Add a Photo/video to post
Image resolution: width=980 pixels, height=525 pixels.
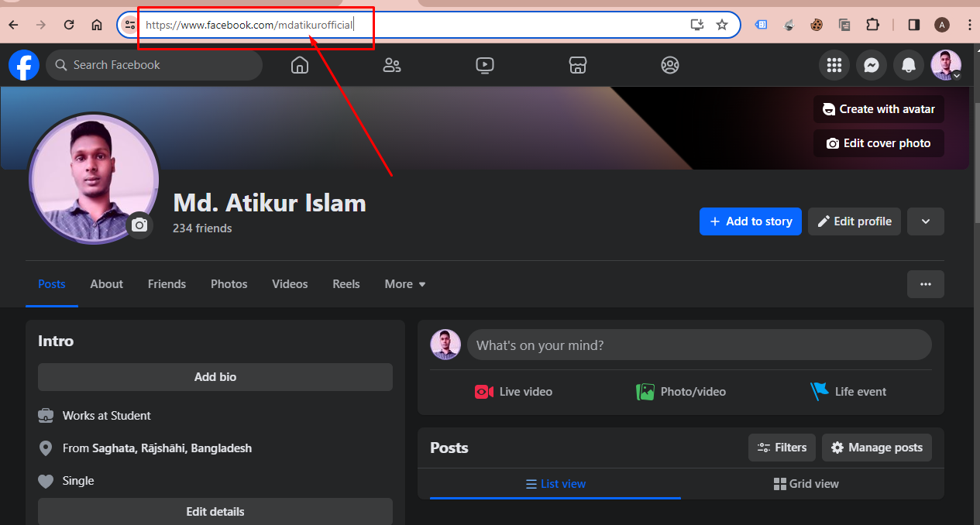point(681,392)
